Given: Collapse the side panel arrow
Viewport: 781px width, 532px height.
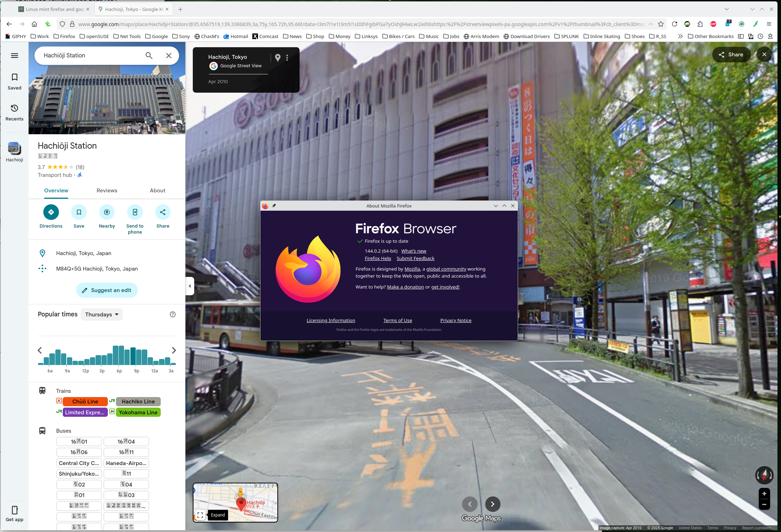Looking at the screenshot, I should click(x=190, y=286).
